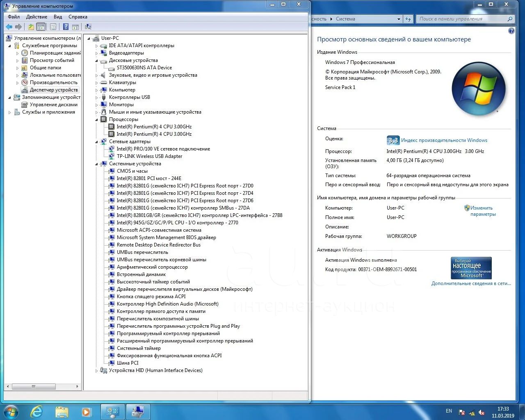Select Локальные пользователи in left tree

tap(55, 75)
